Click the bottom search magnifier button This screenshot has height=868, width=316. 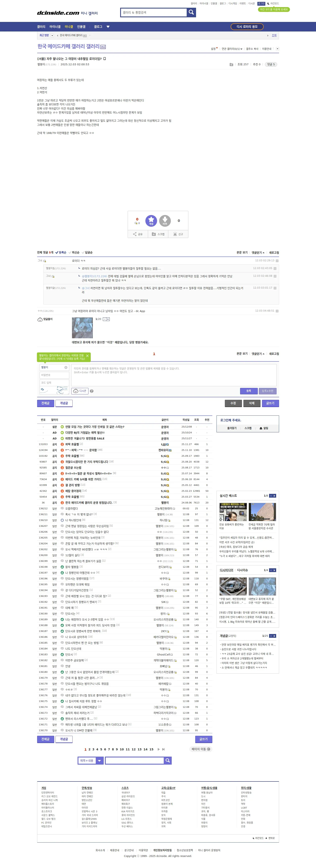point(168,761)
